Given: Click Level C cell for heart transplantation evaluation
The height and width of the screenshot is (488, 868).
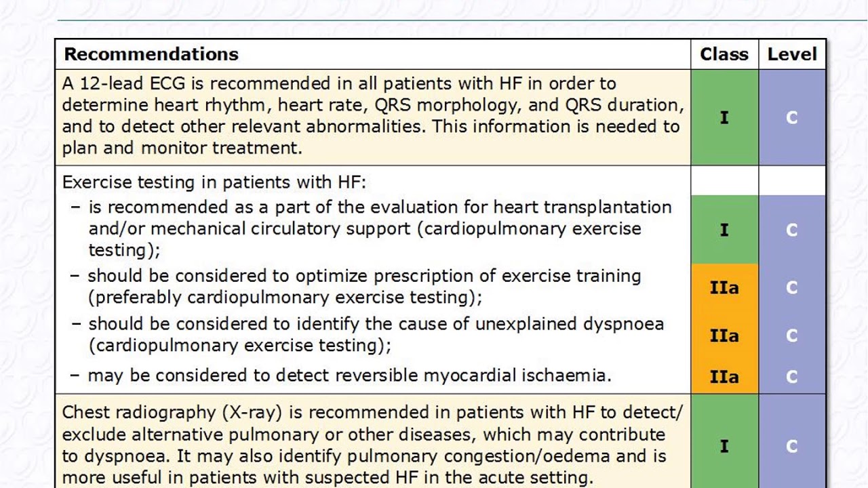Looking at the screenshot, I should (792, 230).
